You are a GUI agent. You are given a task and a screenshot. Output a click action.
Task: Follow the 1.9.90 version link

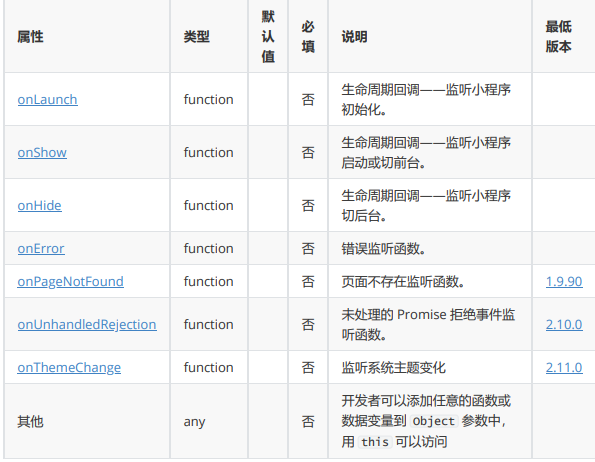pos(564,281)
